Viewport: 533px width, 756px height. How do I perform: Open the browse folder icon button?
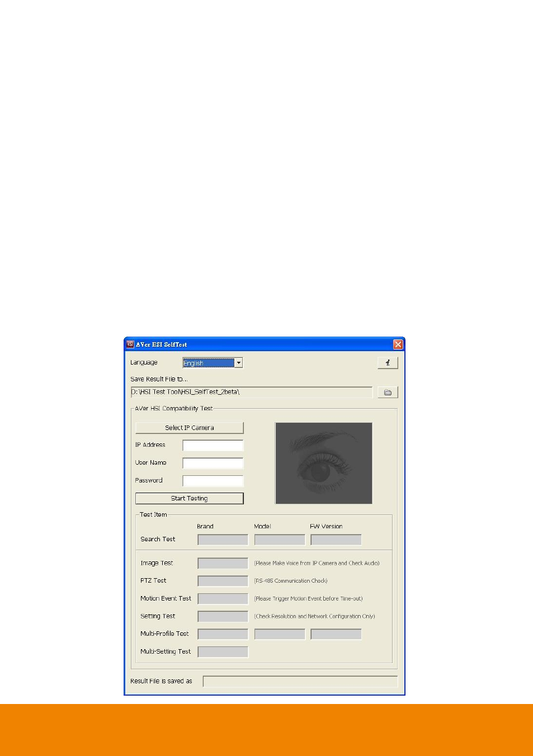click(388, 393)
